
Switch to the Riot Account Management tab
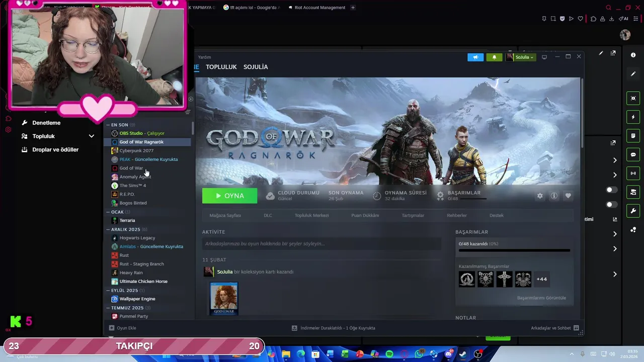[316, 8]
